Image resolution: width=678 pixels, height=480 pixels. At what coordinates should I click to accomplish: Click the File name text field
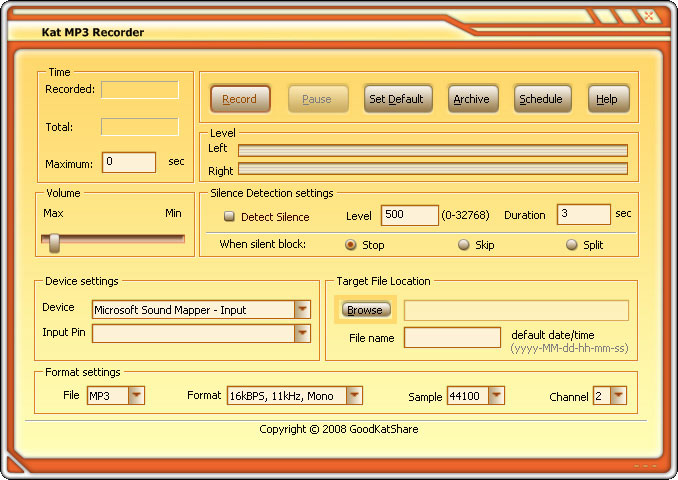(452, 338)
